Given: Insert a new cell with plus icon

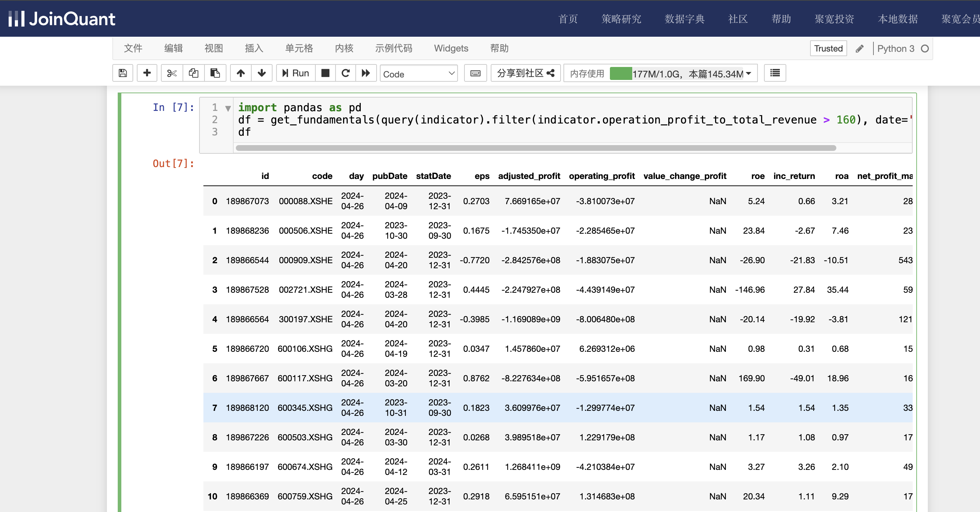Looking at the screenshot, I should pos(147,73).
